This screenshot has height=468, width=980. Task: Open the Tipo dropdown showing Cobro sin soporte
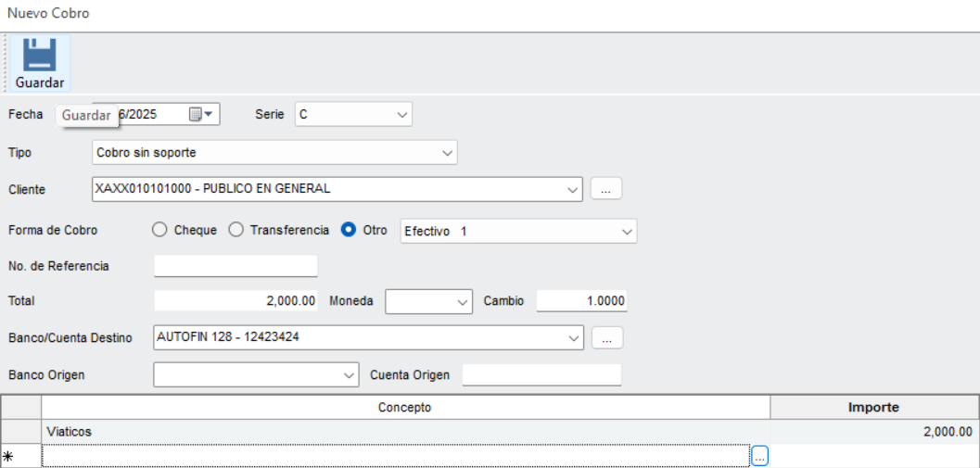274,153
